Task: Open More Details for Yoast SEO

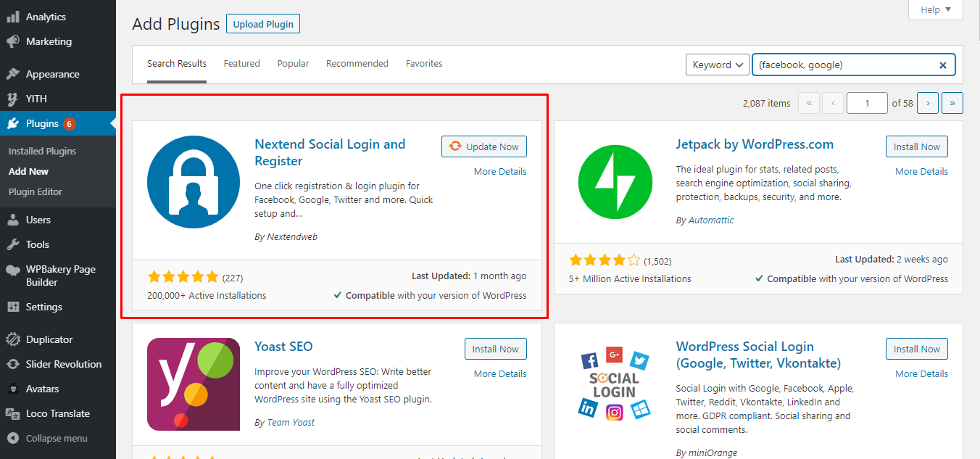Action: coord(500,374)
